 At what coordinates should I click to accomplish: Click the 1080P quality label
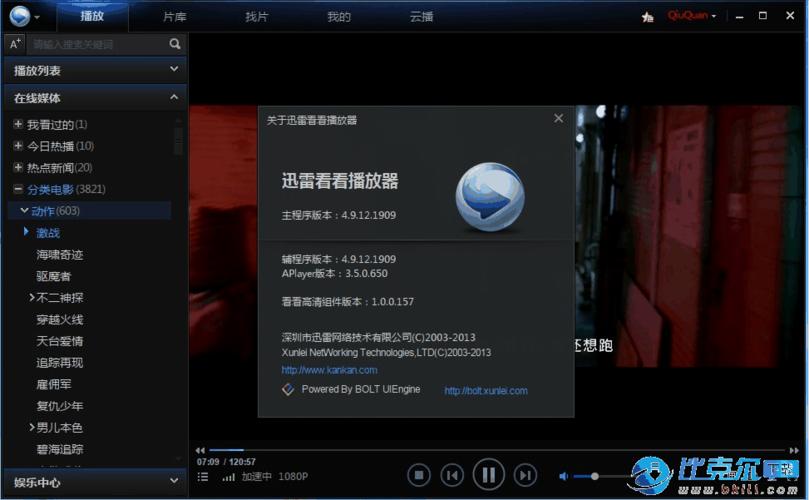293,476
